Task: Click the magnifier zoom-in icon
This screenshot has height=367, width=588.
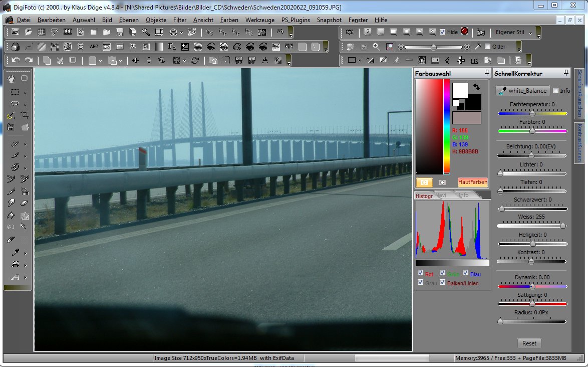Action: [376, 47]
